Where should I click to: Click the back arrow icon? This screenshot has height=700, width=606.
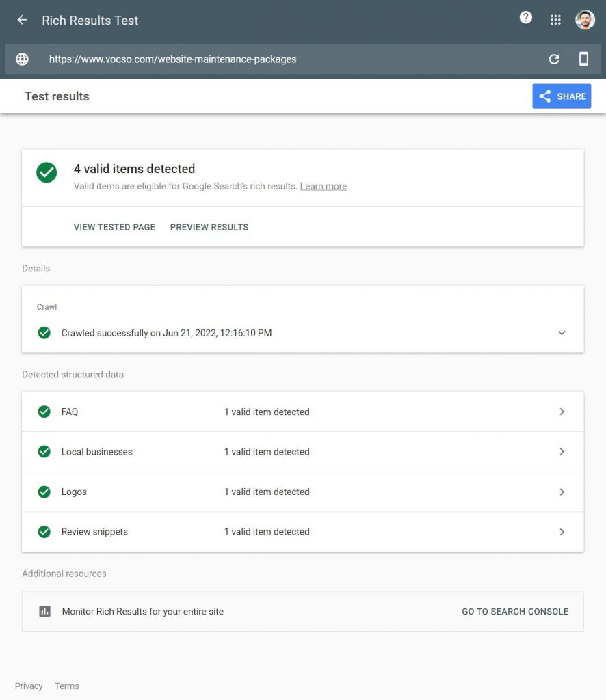click(x=23, y=20)
